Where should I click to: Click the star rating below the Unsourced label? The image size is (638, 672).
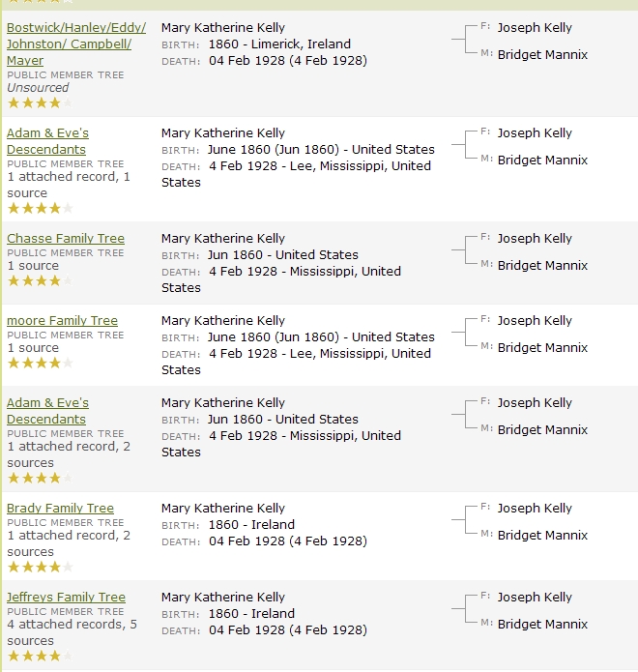click(40, 102)
